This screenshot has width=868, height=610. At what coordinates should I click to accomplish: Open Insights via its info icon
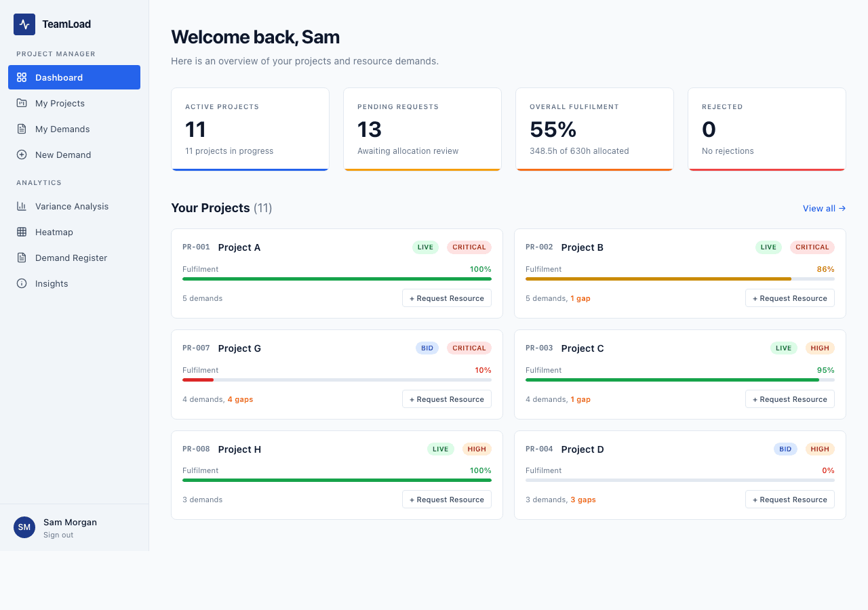click(22, 283)
